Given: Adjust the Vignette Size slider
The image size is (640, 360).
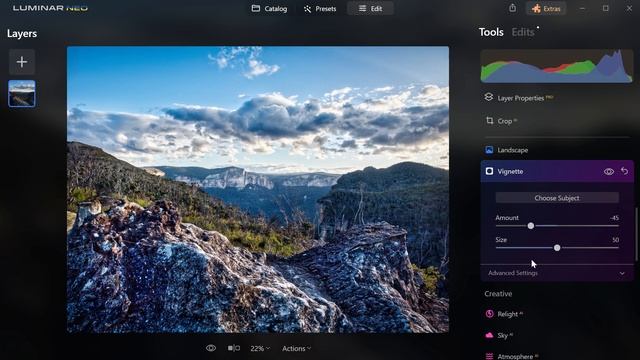Looking at the screenshot, I should [557, 248].
